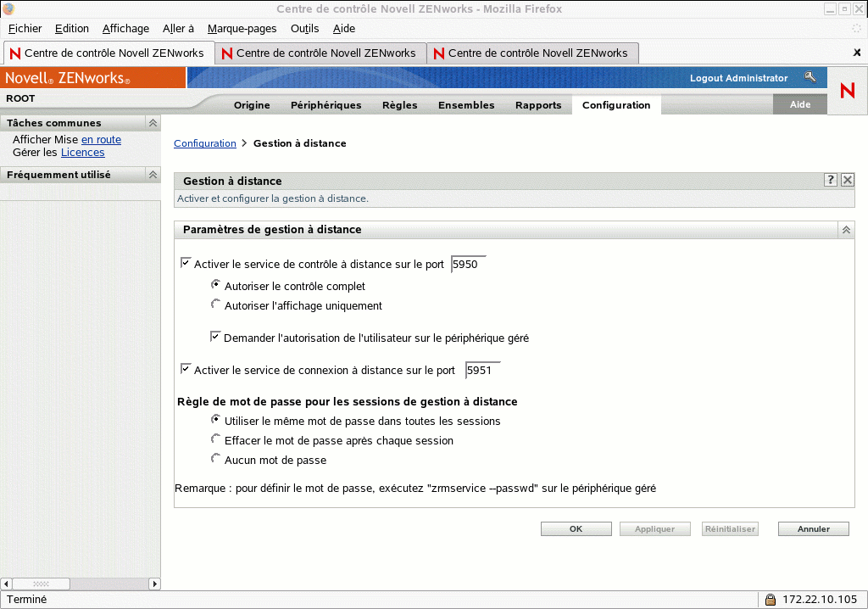Click the sidebar scrollbar left arrow
Screen dimensions: 868x609
coord(6,584)
